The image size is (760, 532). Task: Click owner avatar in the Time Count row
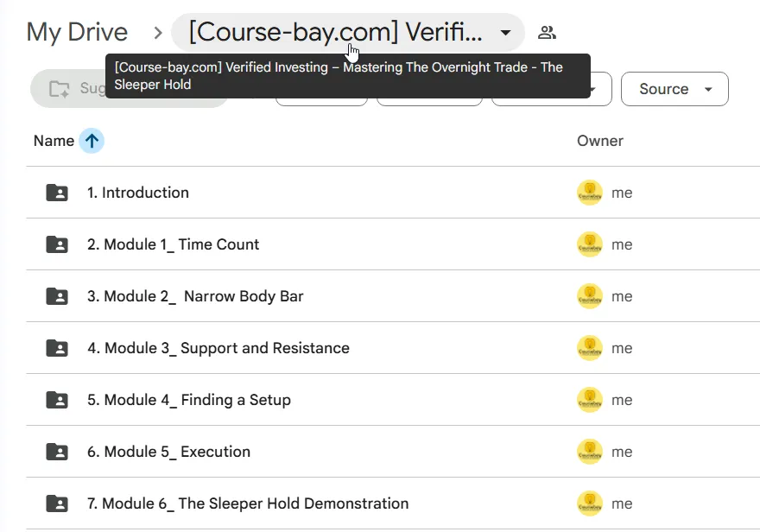point(590,244)
